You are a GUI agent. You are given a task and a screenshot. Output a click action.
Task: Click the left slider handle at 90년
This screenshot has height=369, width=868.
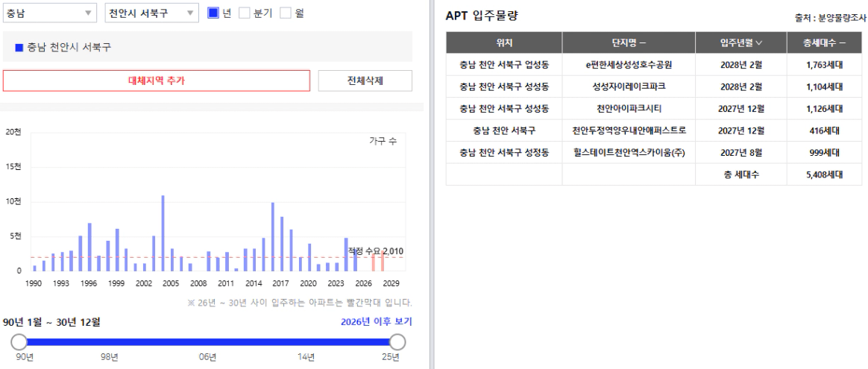click(x=19, y=342)
